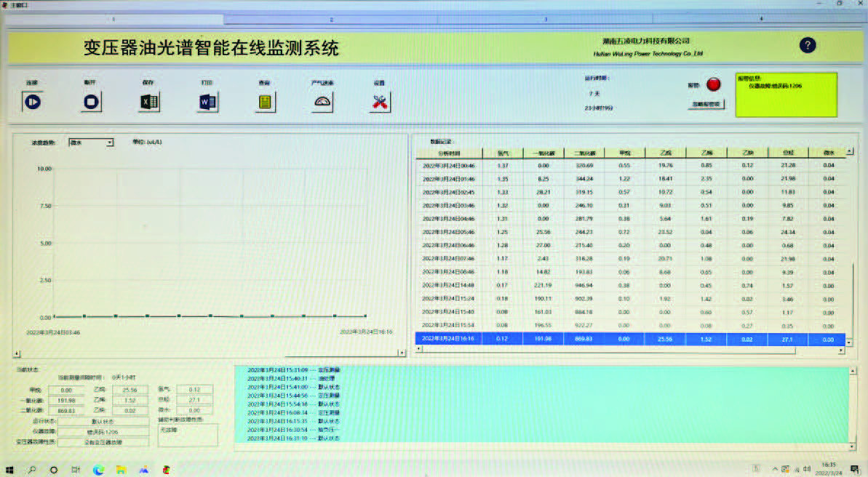The image size is (868, 477).
Task: Click the 运行状态 default status field
Action: tap(103, 422)
